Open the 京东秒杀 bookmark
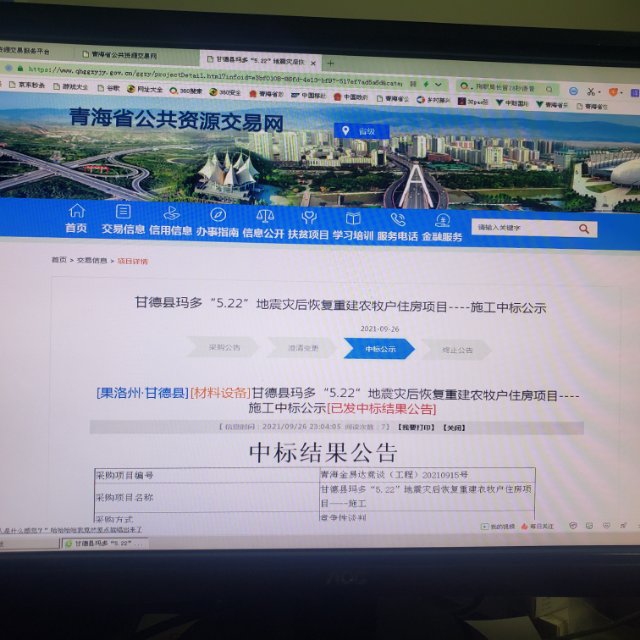Image resolution: width=640 pixels, height=640 pixels. (x=27, y=84)
